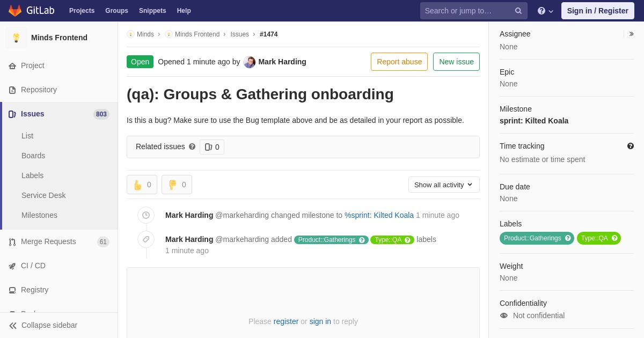
Task: Collapse the right sidebar with double chevron
Action: click(x=631, y=34)
